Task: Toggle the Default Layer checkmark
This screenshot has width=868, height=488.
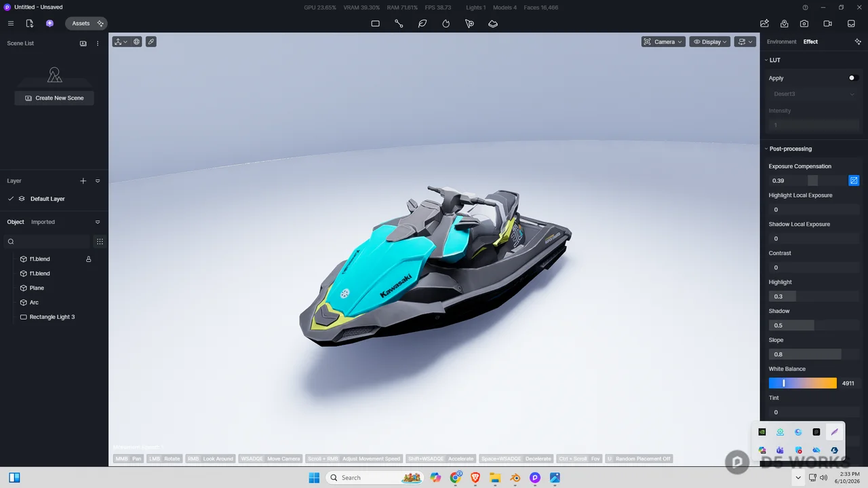Action: tap(11, 199)
